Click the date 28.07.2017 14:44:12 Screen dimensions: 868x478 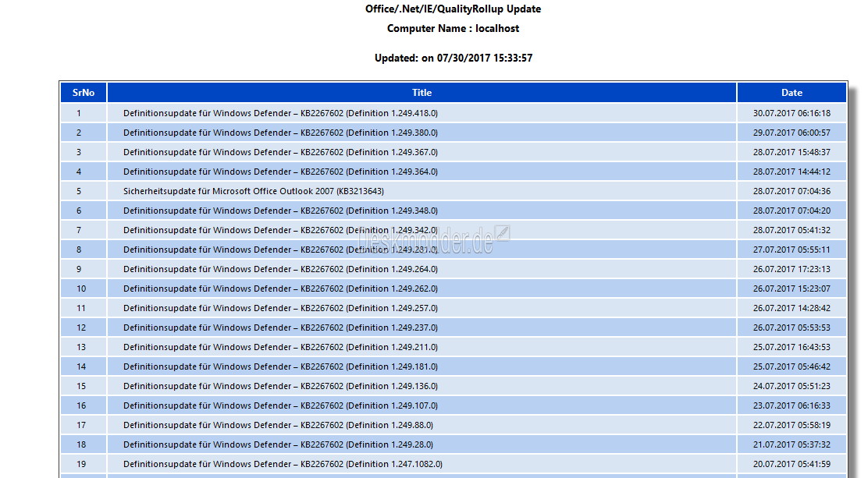[792, 172]
